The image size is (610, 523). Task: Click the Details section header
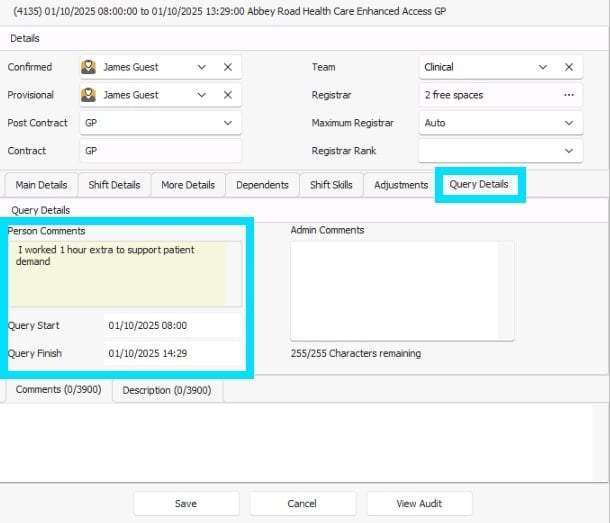[25, 38]
